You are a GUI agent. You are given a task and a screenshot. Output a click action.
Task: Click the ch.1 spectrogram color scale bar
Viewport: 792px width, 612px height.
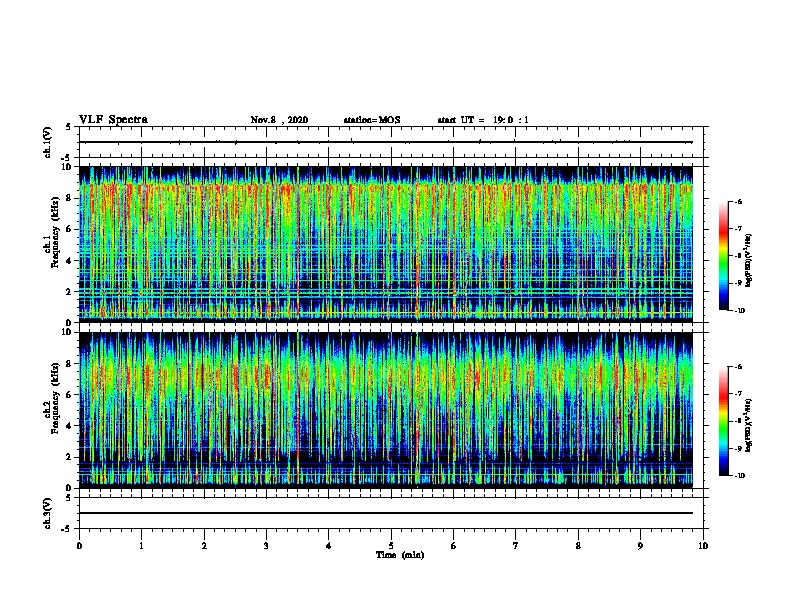point(724,256)
